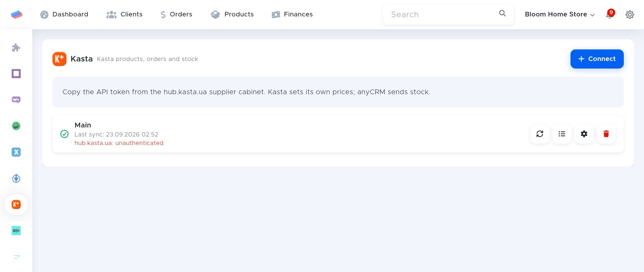644x272 pixels.
Task: Click the 'Main' connection name
Action: click(83, 125)
